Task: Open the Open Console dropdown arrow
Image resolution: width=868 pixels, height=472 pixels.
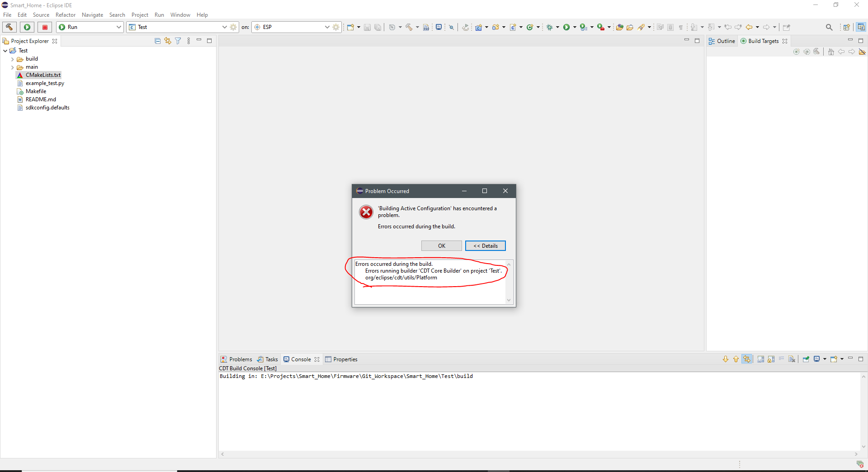Action: click(842, 359)
